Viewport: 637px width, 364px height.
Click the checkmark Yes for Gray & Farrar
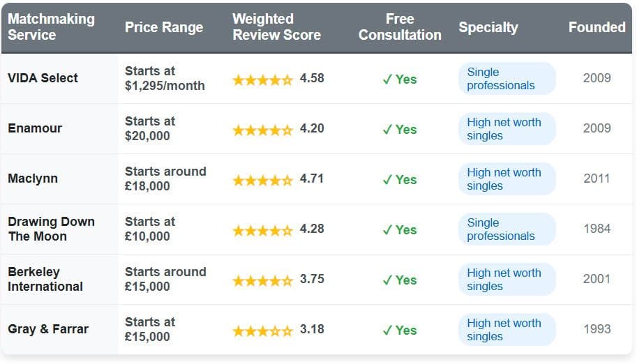tap(400, 330)
